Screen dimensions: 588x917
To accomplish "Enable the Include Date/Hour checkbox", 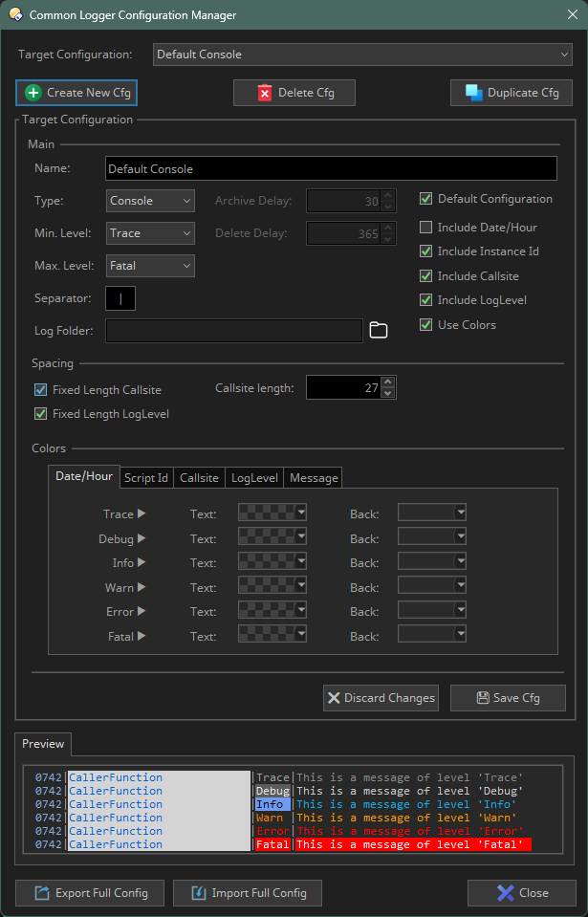I will (x=426, y=228).
